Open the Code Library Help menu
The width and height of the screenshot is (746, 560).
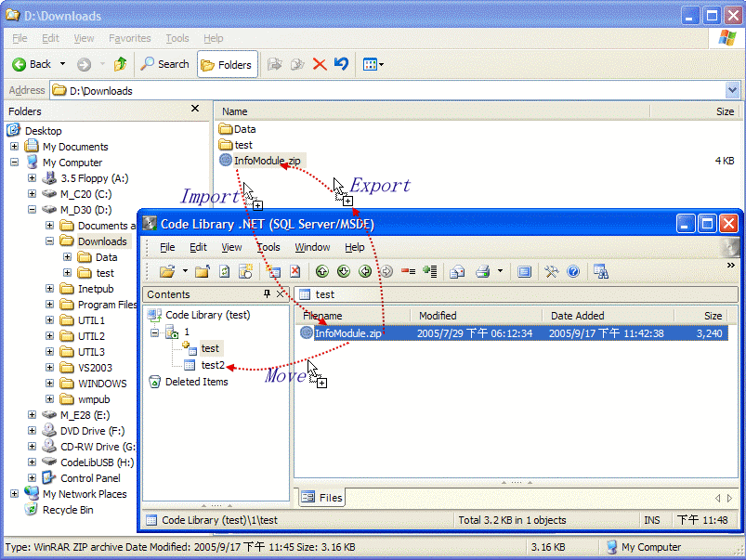pyautogui.click(x=355, y=247)
